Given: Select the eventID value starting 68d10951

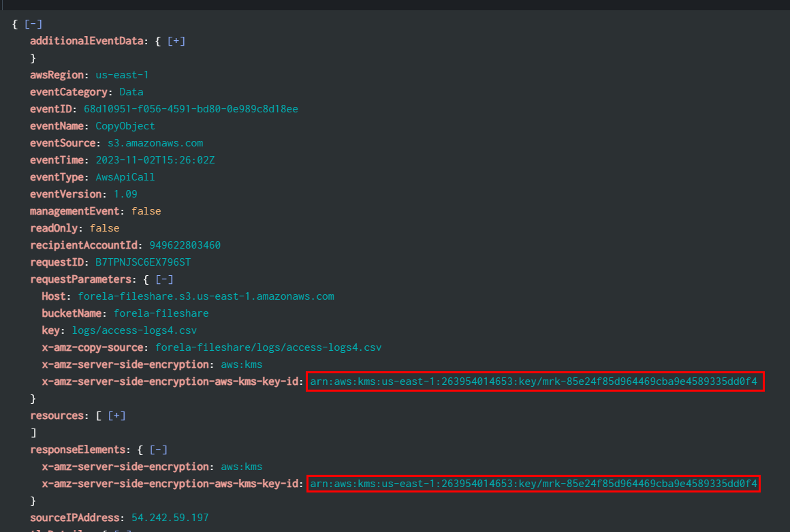Looking at the screenshot, I should (x=191, y=109).
